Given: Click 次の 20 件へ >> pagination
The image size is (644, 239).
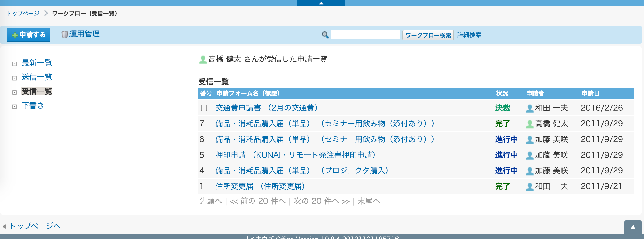Looking at the screenshot, I should coord(322,201).
